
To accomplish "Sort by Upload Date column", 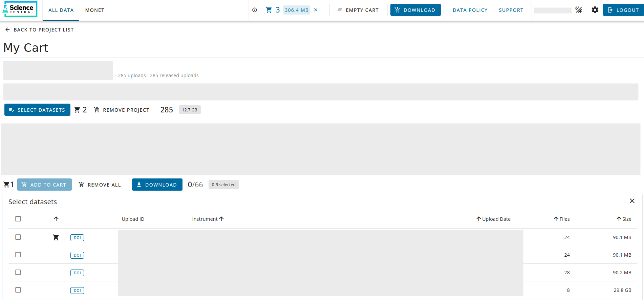I will pyautogui.click(x=493, y=219).
